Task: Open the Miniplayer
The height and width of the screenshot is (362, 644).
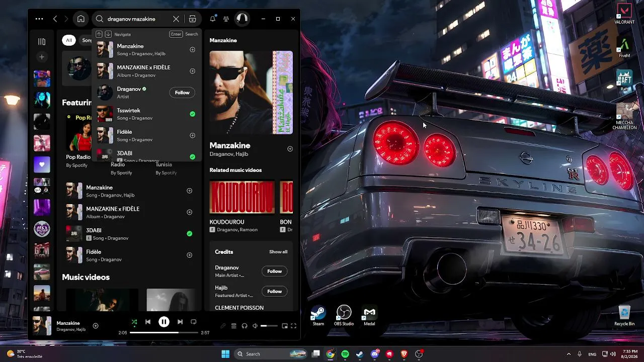Action: point(285,326)
